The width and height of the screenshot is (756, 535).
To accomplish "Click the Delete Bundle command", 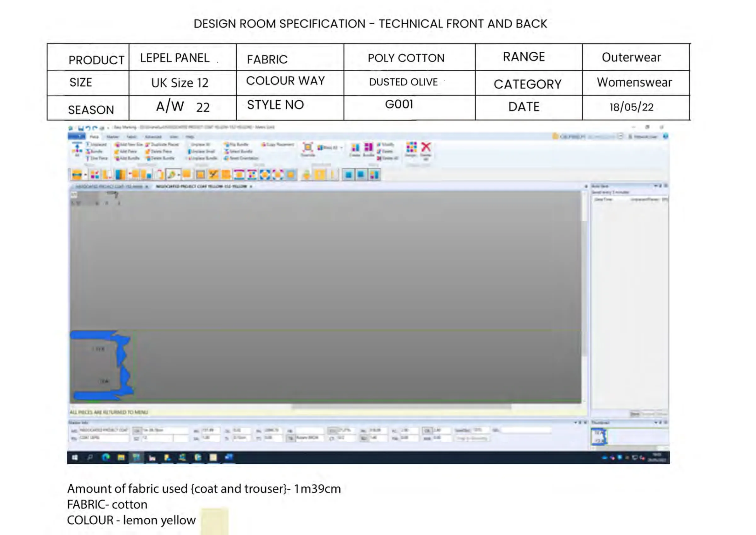I will click(160, 158).
